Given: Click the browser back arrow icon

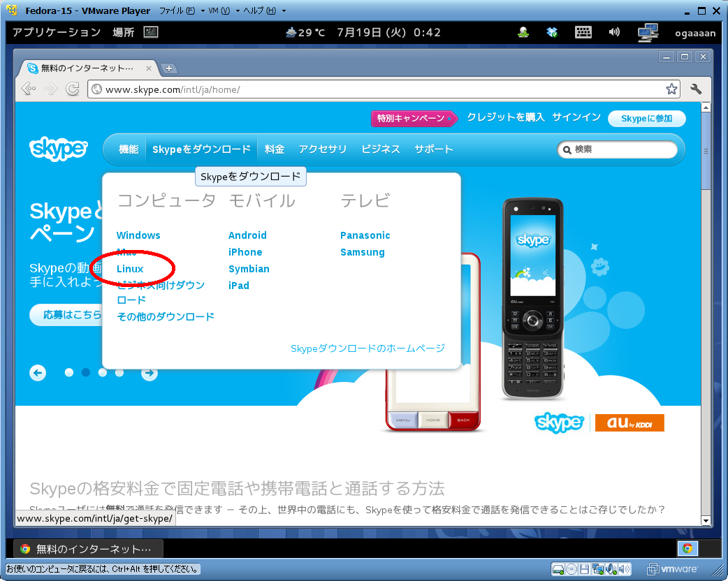Looking at the screenshot, I should coord(29,89).
